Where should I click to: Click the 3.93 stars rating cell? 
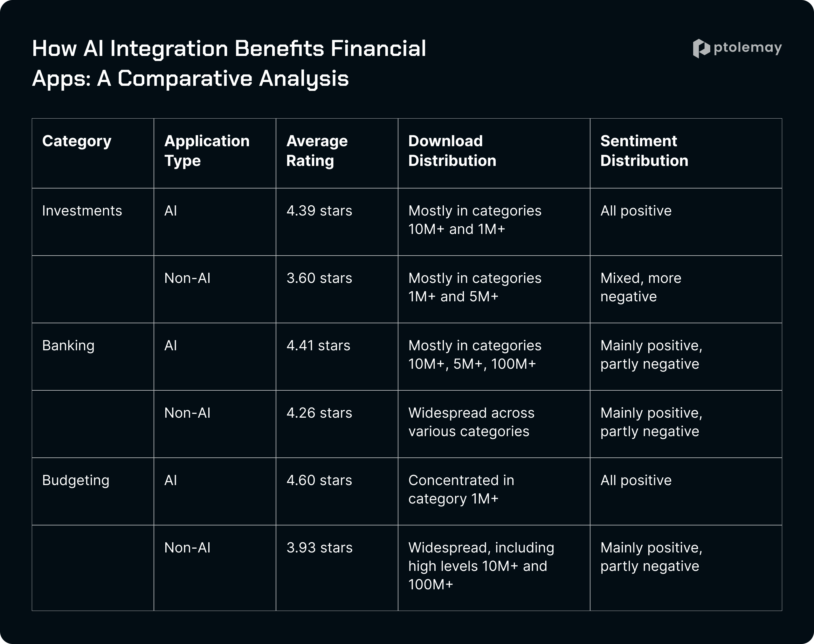coord(337,568)
